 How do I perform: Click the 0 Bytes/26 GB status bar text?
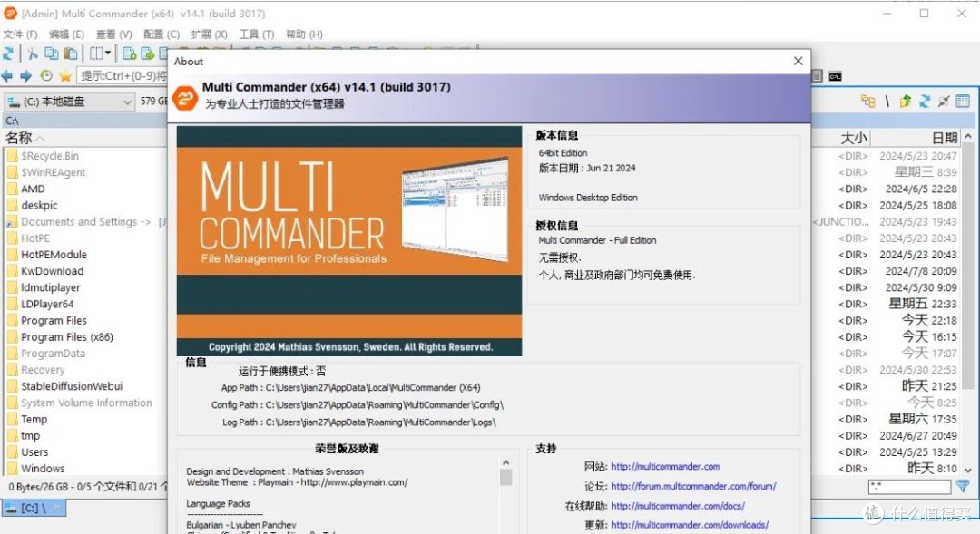[87, 487]
